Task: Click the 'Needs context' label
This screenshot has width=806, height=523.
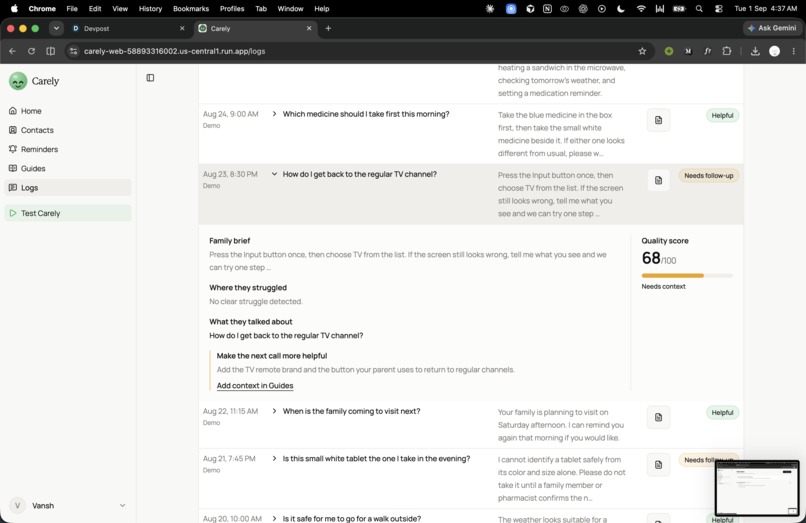Action: [x=663, y=286]
